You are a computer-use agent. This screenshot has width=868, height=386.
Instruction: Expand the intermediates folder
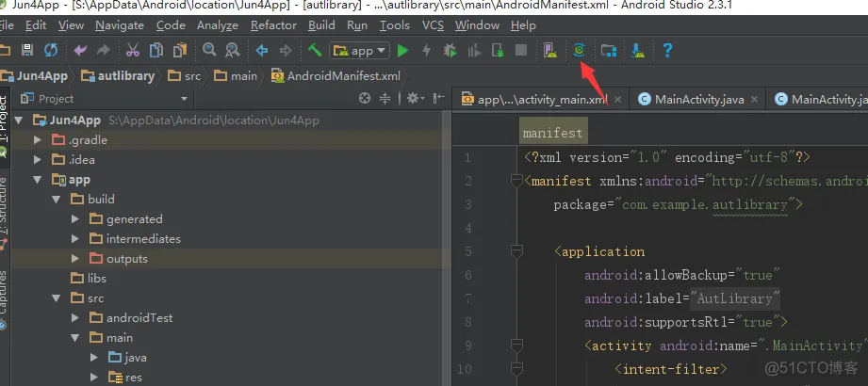(x=75, y=239)
